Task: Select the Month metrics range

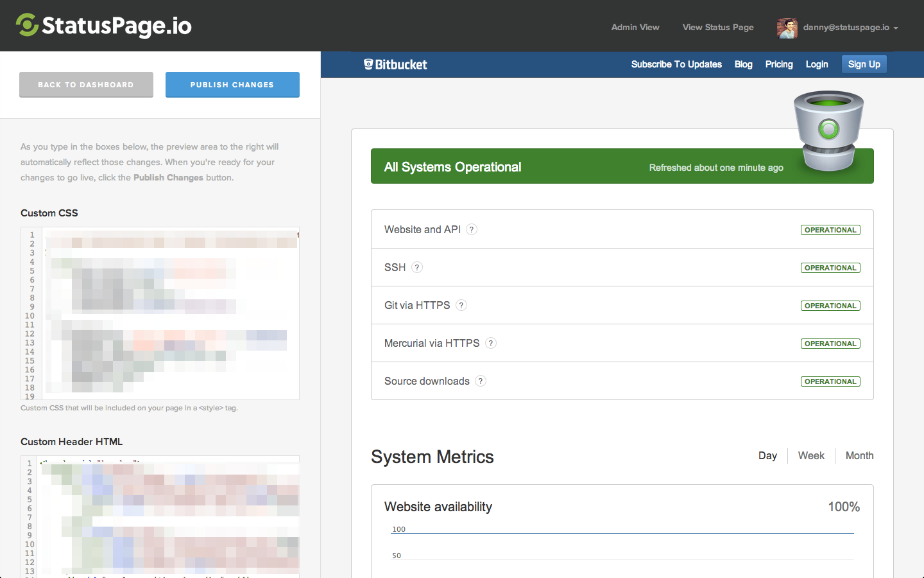Action: click(x=859, y=455)
